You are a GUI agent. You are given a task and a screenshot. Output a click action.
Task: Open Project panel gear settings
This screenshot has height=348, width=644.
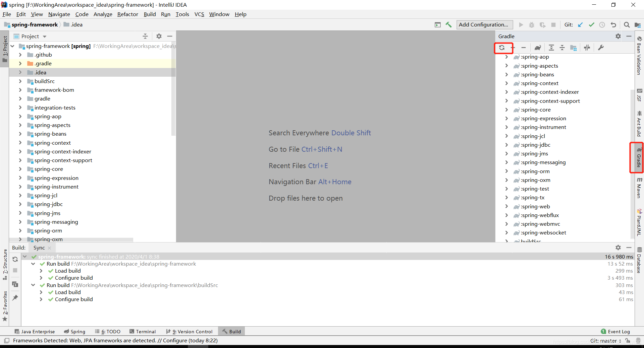[x=159, y=36]
